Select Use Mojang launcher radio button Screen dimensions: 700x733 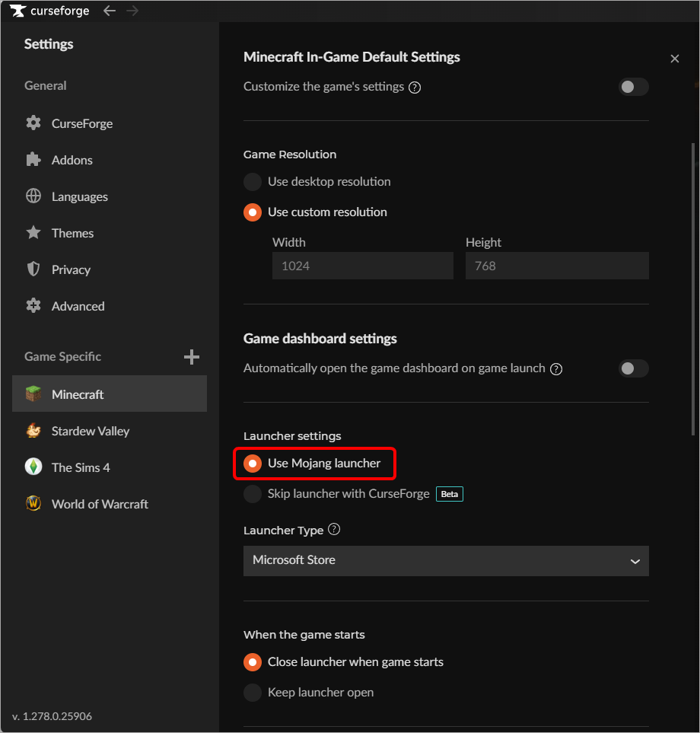click(253, 464)
